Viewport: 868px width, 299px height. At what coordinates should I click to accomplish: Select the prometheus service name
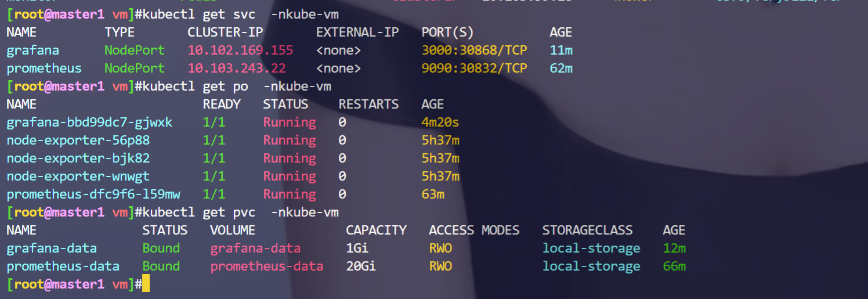[x=44, y=69]
